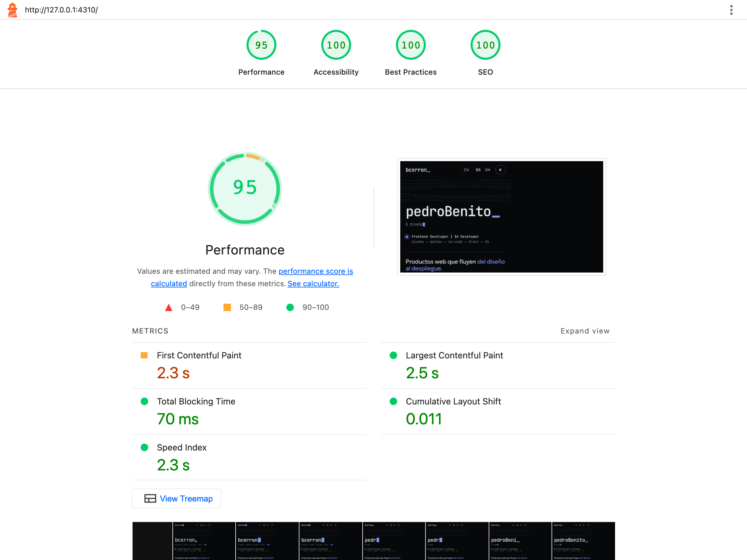
Task: Click green circle beside Total Blocking Time
Action: (144, 401)
